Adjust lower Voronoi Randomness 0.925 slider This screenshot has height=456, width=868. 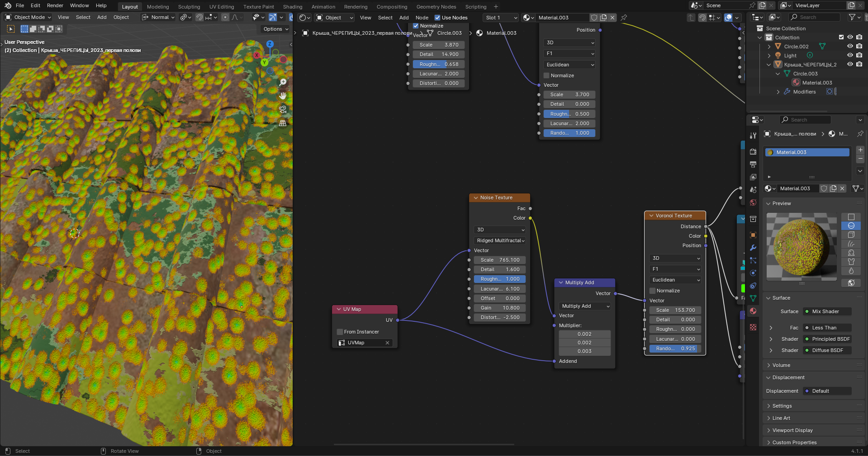(675, 348)
